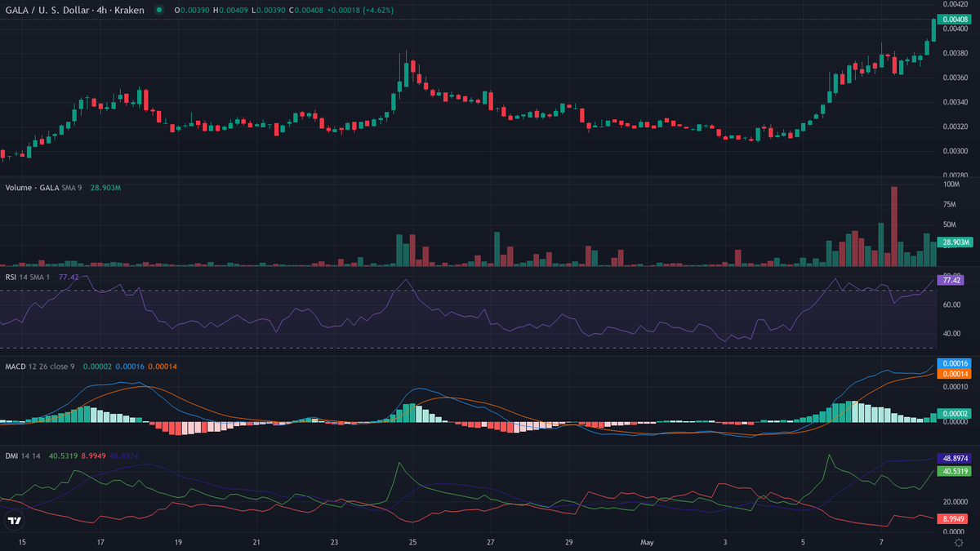Click the green market status dot
Image resolution: width=980 pixels, height=551 pixels.
pyautogui.click(x=158, y=10)
